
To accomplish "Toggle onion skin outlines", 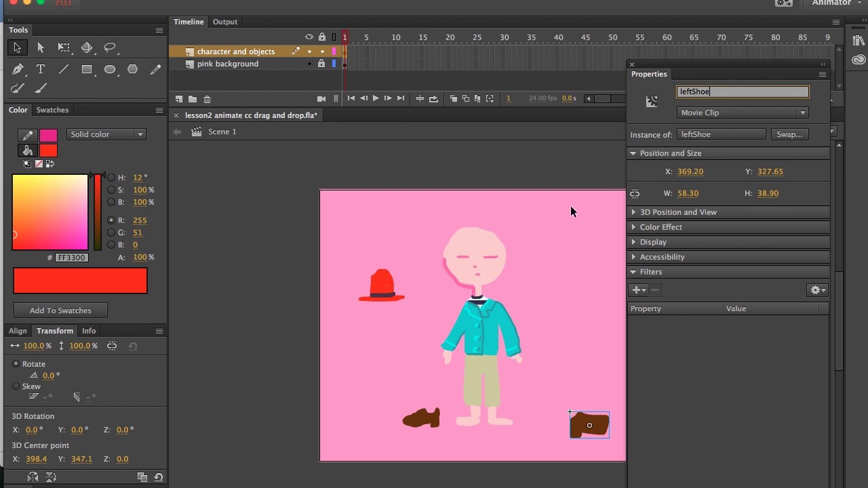I will tap(466, 98).
